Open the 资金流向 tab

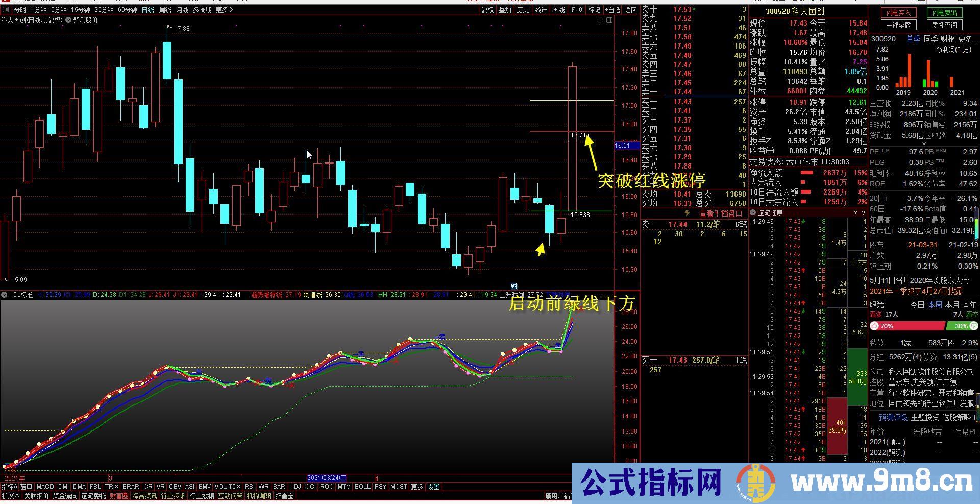pos(65,496)
